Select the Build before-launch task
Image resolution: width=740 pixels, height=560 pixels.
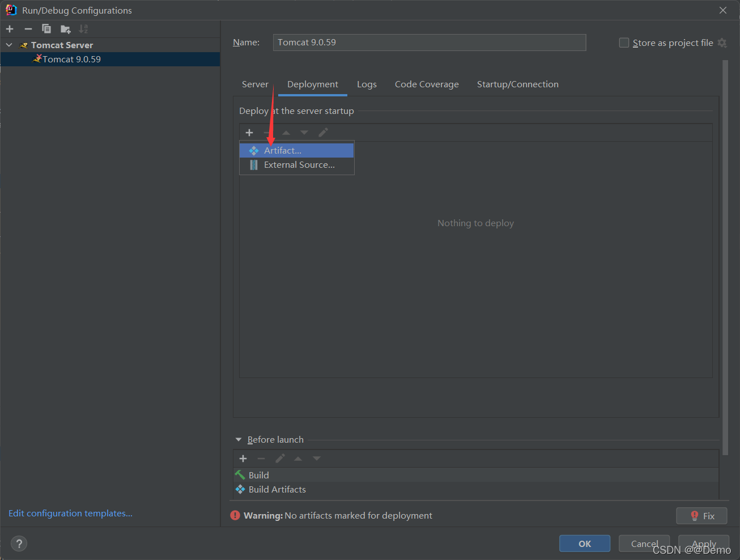476,475
